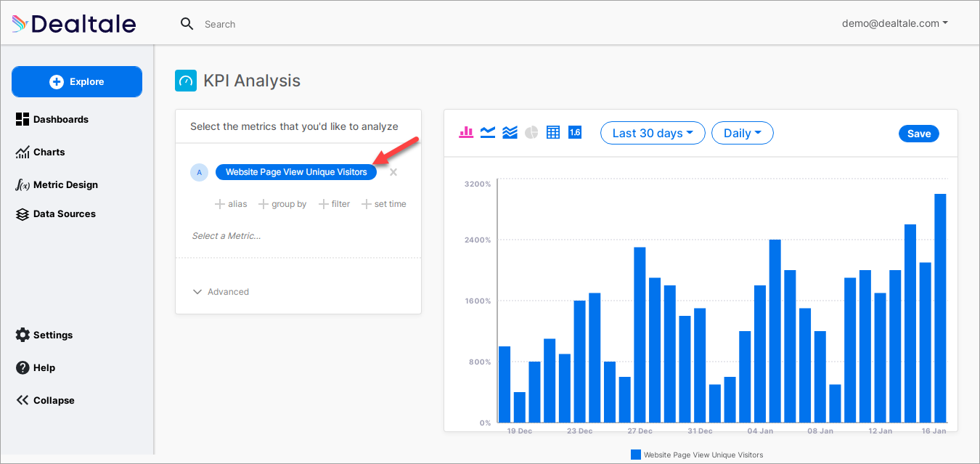This screenshot has width=980, height=464.
Task: Open the Daily interval dropdown
Action: tap(742, 133)
